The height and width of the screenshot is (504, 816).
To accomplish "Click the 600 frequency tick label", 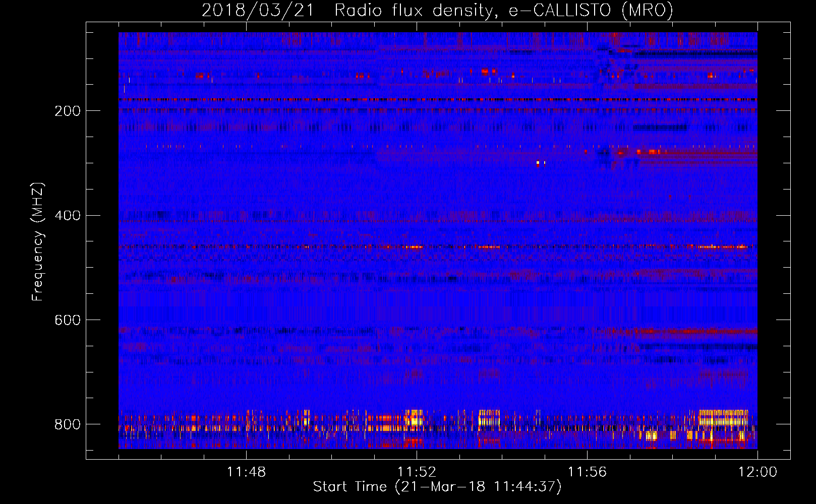I will [x=68, y=320].
